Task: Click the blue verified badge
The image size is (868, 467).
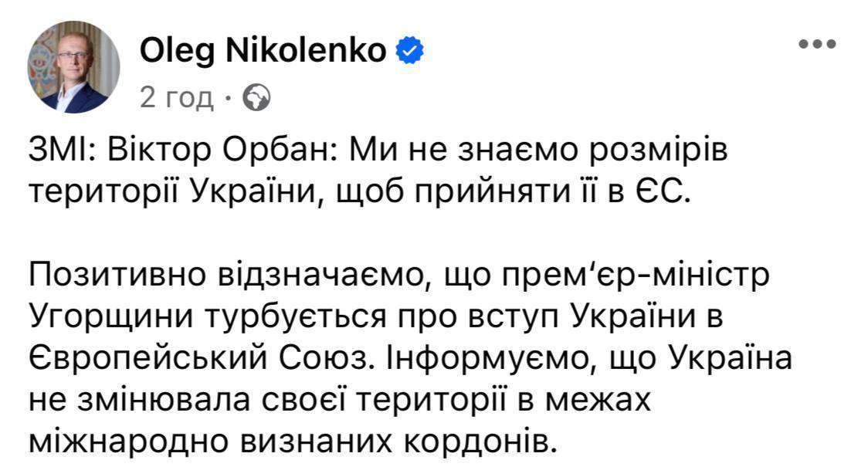Action: 409,50
